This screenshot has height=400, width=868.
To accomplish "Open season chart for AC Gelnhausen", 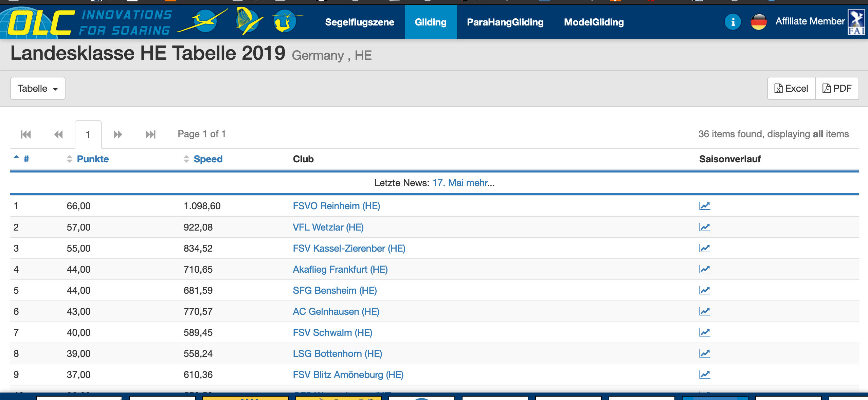I will click(705, 311).
